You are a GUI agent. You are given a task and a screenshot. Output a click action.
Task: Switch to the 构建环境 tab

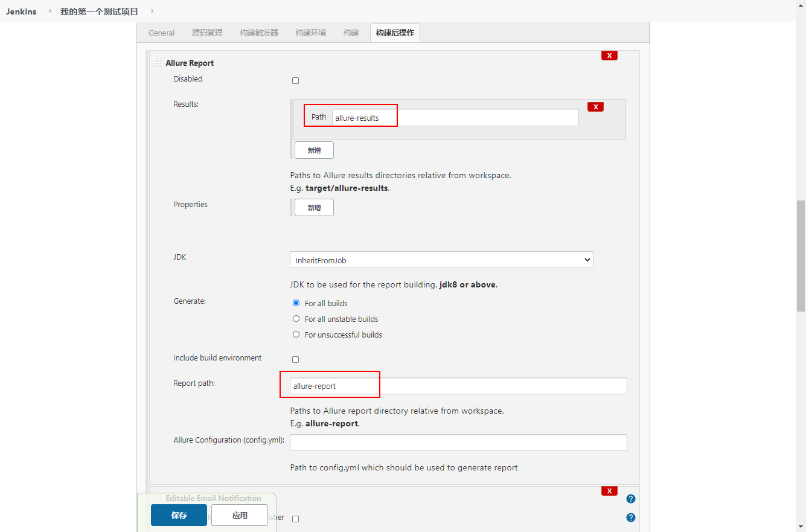(x=310, y=33)
